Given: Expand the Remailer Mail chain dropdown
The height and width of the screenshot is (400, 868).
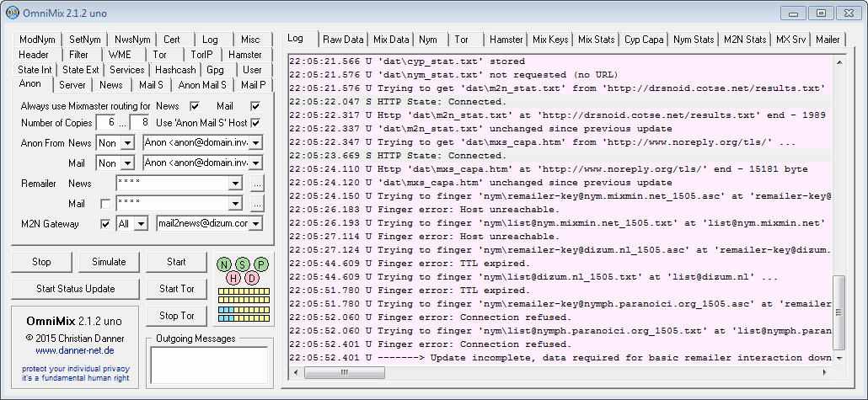Looking at the screenshot, I should tap(236, 204).
